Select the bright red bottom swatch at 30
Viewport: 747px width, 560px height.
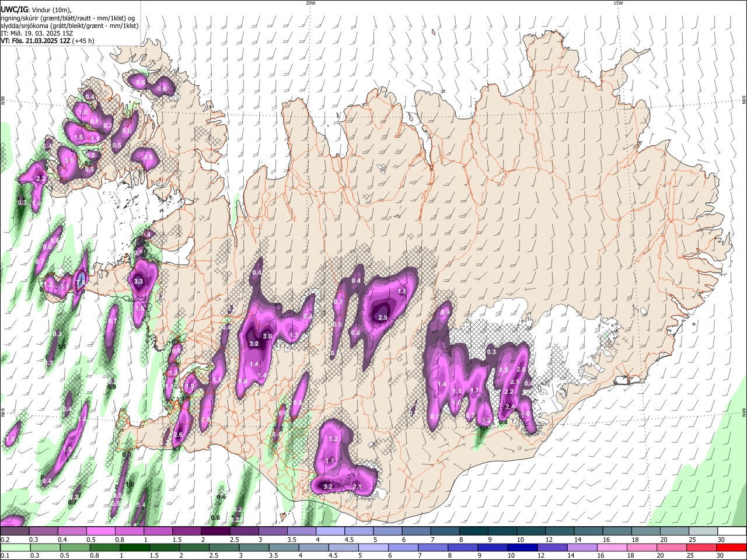tap(731, 547)
